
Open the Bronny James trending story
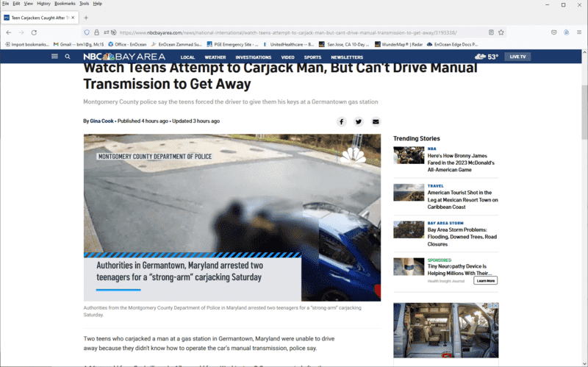460,163
